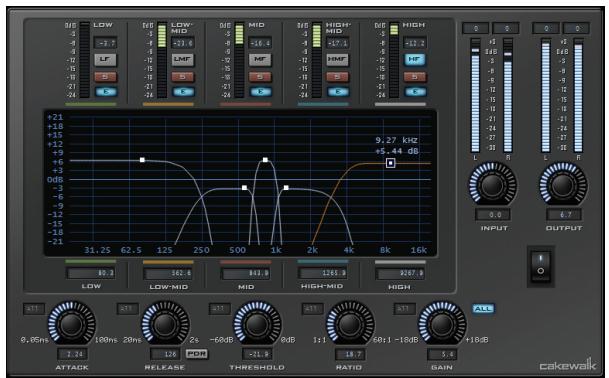This screenshot has width=609, height=378.
Task: Click the HIGH-MID frequency field 1265.3
Action: (x=323, y=273)
